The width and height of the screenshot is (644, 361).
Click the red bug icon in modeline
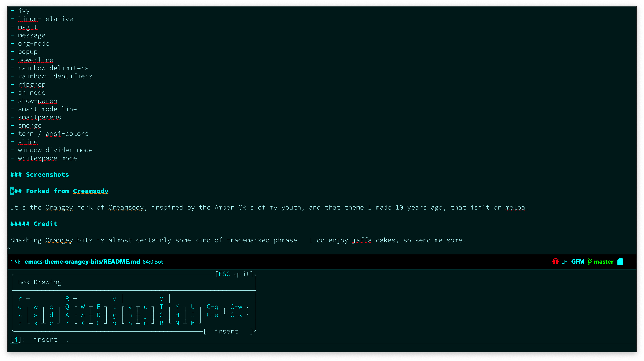[x=555, y=261]
